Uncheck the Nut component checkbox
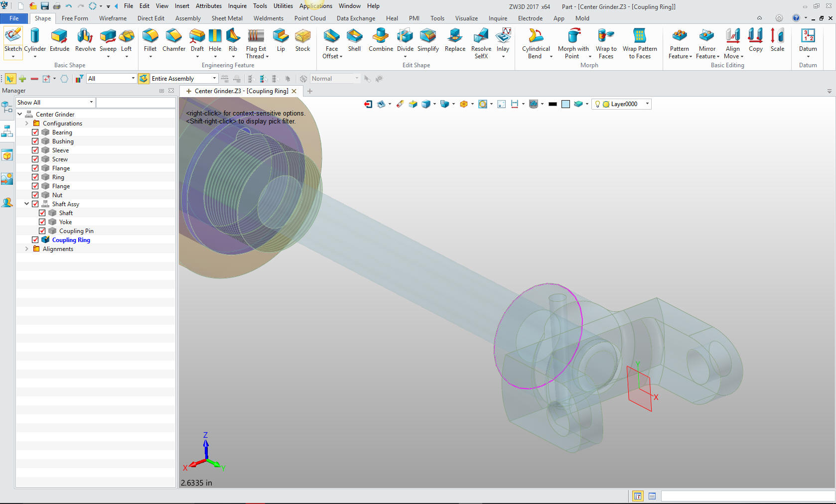Viewport: 836px width, 504px height. (x=35, y=195)
